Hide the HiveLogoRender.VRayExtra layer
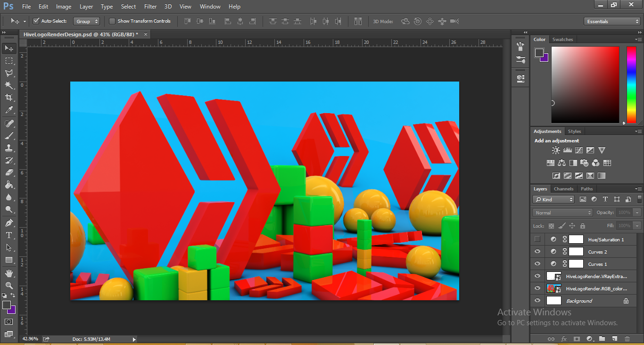Screen dimensions: 644x345 [537, 276]
